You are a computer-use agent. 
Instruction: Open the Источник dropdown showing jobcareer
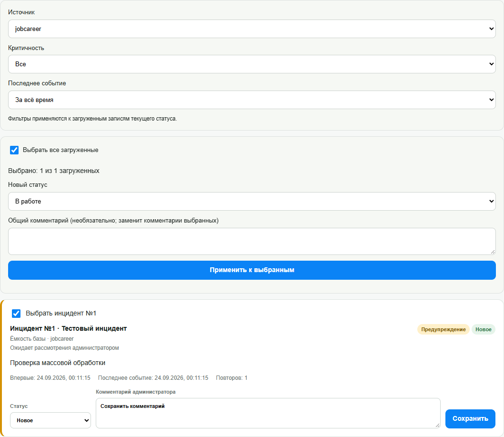click(252, 29)
